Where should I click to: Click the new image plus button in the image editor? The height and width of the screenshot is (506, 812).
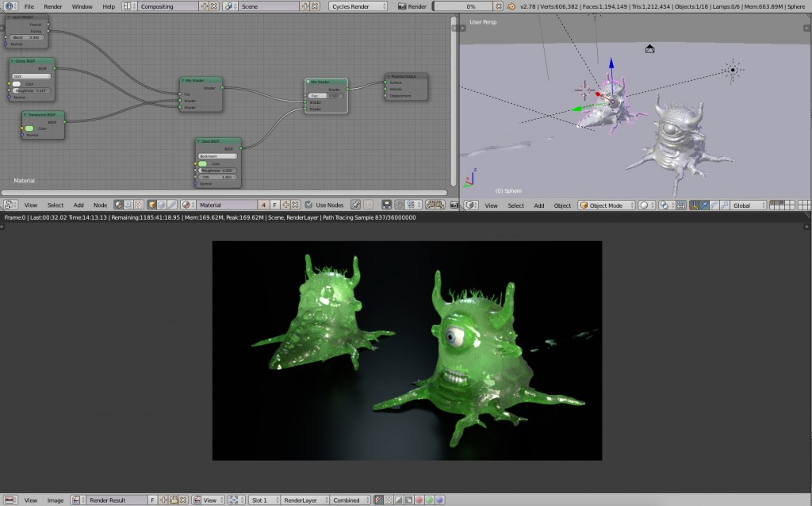click(x=163, y=500)
